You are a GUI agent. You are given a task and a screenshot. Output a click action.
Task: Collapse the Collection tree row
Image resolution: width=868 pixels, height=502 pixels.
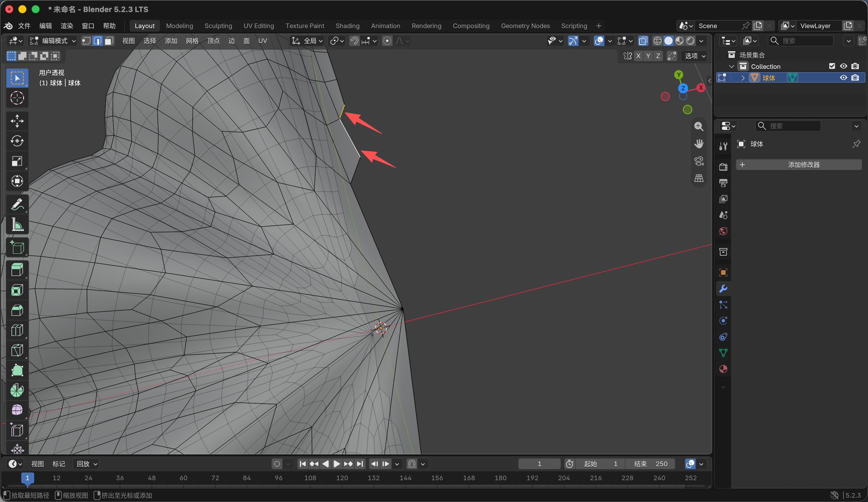pyautogui.click(x=731, y=66)
